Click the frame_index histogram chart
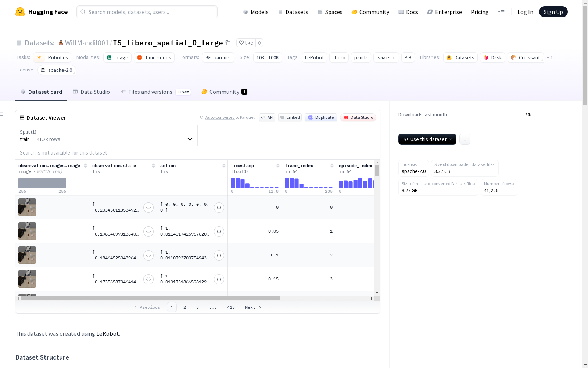This screenshot has width=588, height=368. [x=309, y=183]
